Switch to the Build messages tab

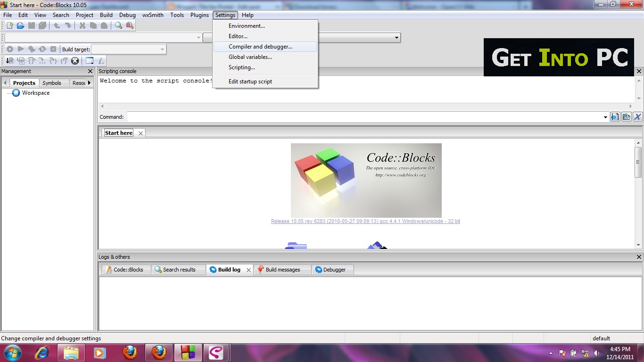(x=282, y=270)
